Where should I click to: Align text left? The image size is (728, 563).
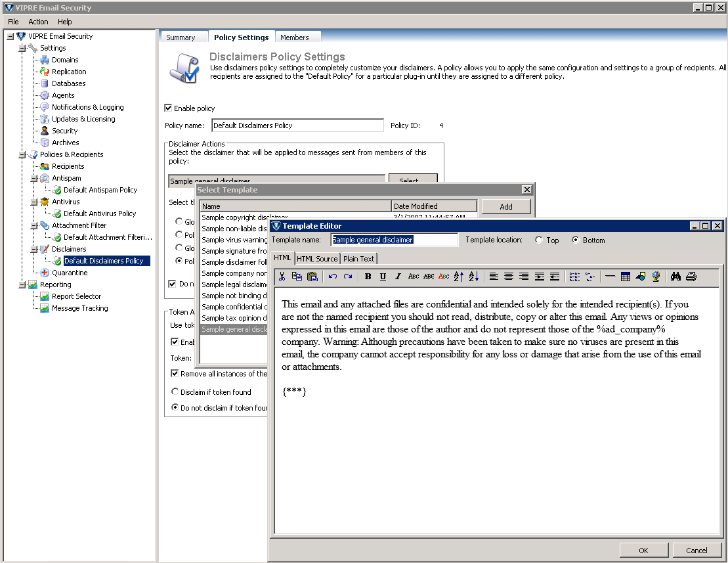point(494,277)
